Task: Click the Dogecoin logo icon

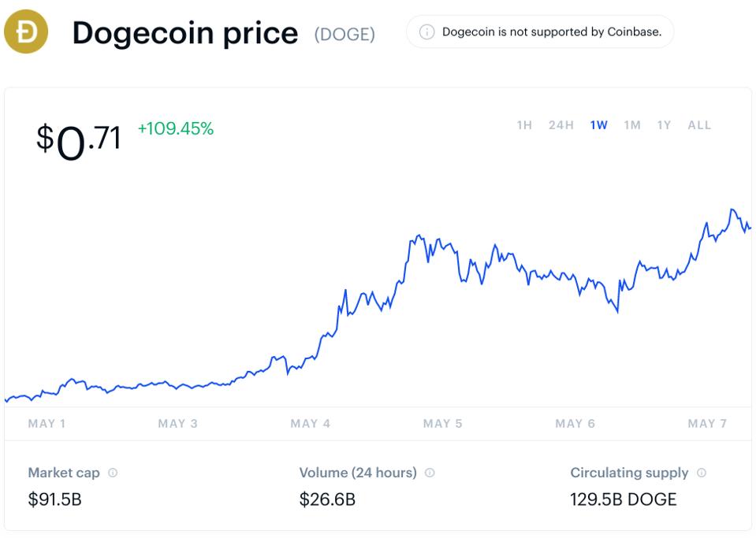Action: pyautogui.click(x=28, y=32)
